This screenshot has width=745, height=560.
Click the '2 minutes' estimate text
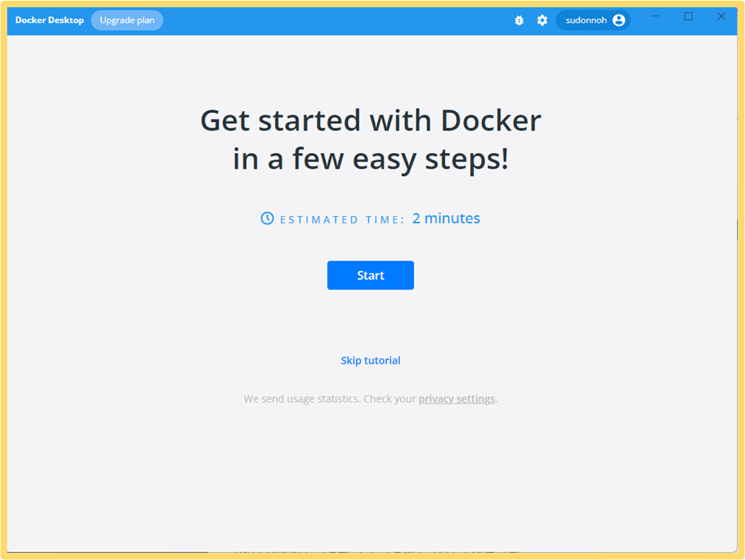(446, 218)
